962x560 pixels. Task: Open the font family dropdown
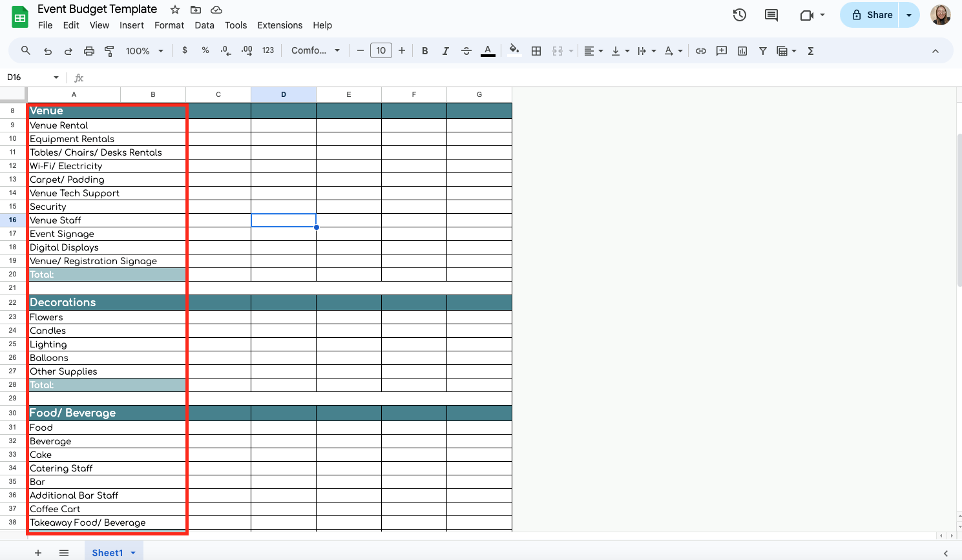[315, 51]
